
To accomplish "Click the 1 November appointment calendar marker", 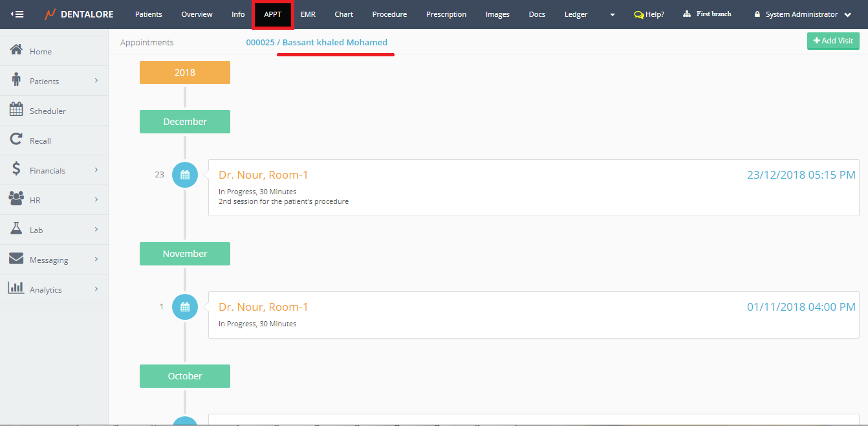I will point(185,307).
